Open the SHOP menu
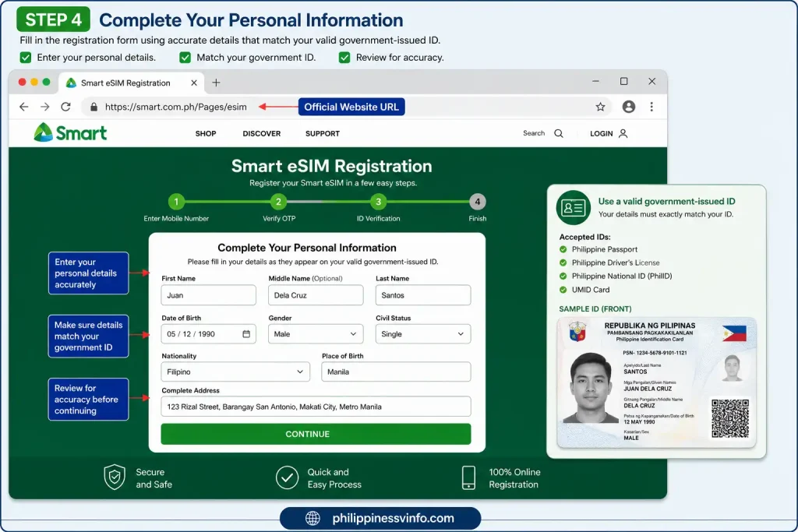This screenshot has height=532, width=798. pos(206,134)
